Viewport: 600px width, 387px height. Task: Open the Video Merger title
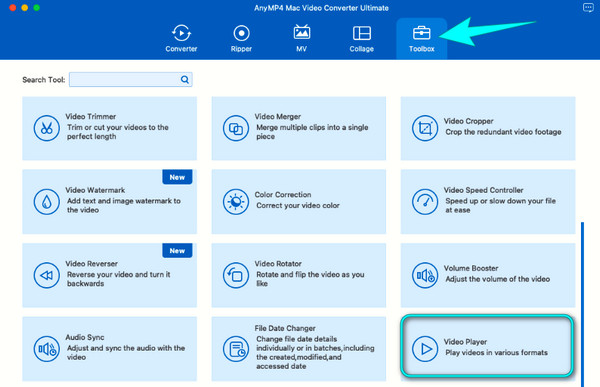(x=278, y=116)
